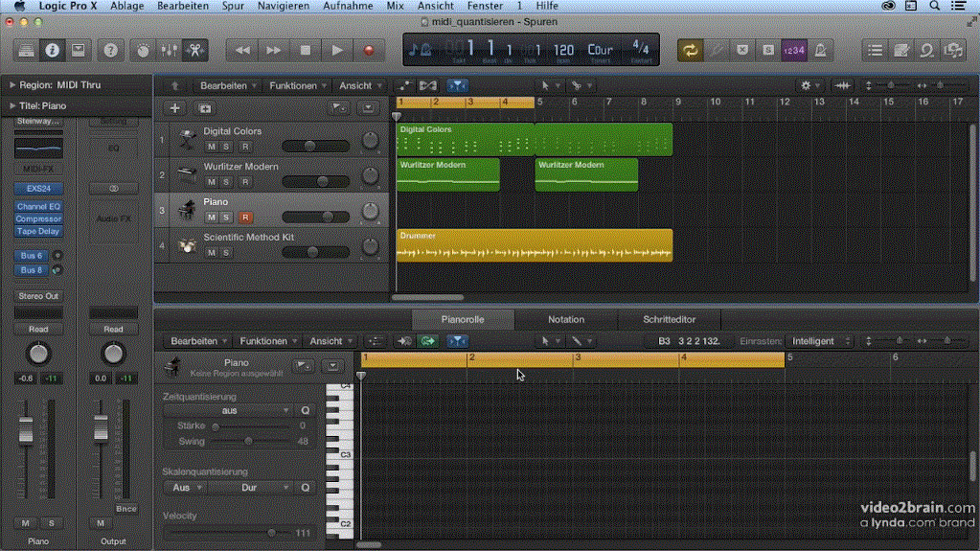This screenshot has width=980, height=551.
Task: Open the Spur menu
Action: pyautogui.click(x=233, y=6)
